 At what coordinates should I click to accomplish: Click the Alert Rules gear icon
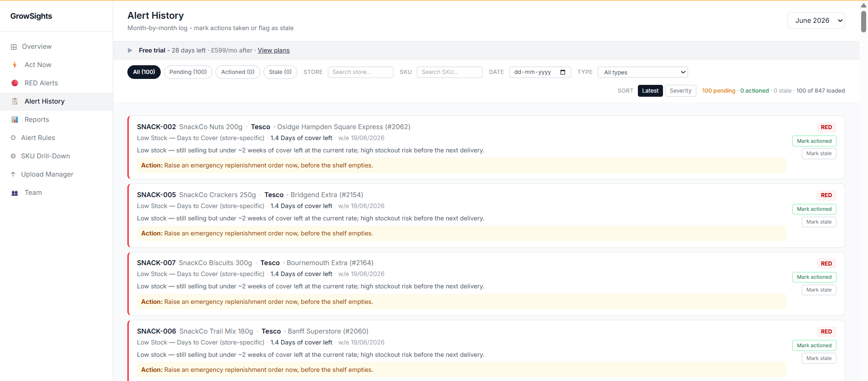click(13, 138)
